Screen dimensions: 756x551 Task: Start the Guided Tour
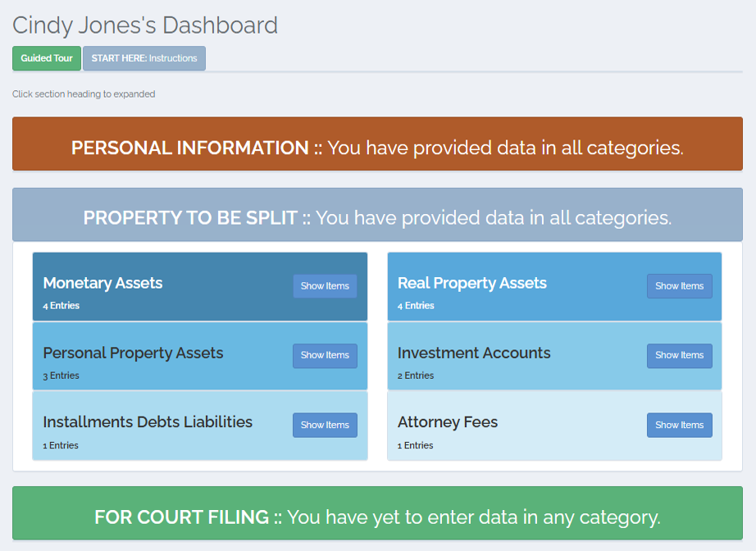(47, 58)
